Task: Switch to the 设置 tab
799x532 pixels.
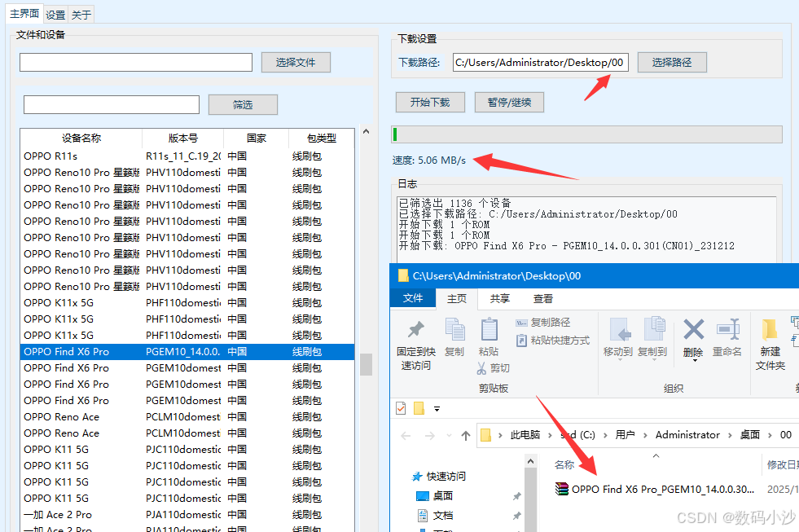Action: (55, 15)
